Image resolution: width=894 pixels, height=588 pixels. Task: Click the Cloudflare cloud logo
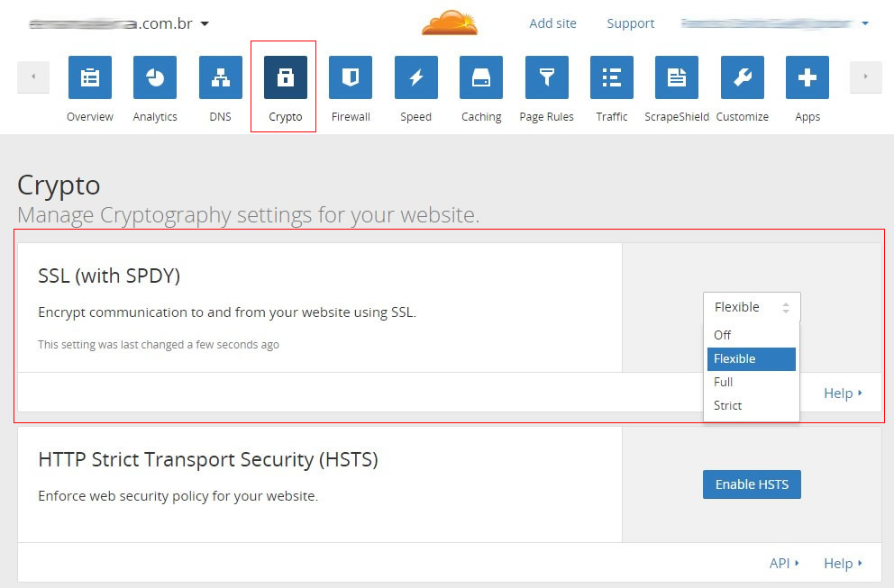pos(450,23)
